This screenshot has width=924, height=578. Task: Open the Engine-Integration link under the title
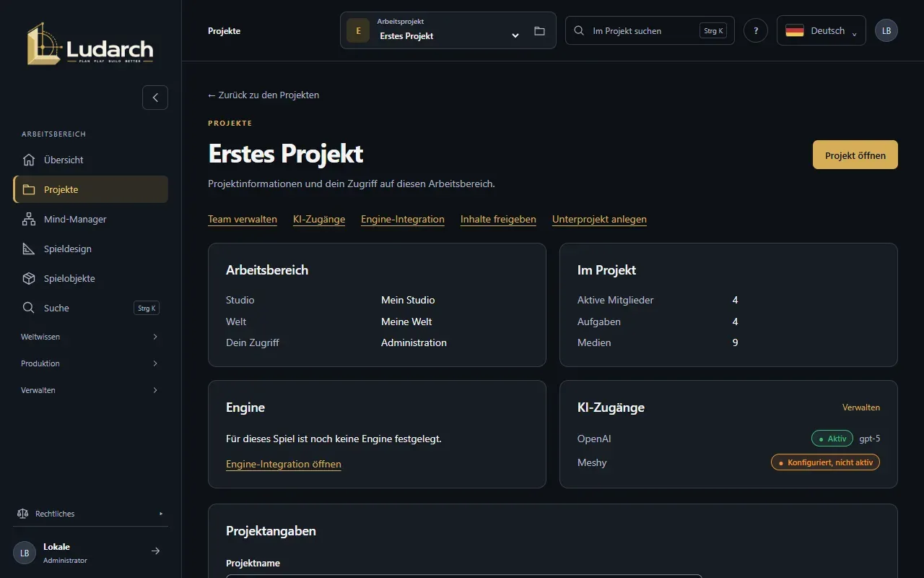pos(403,219)
